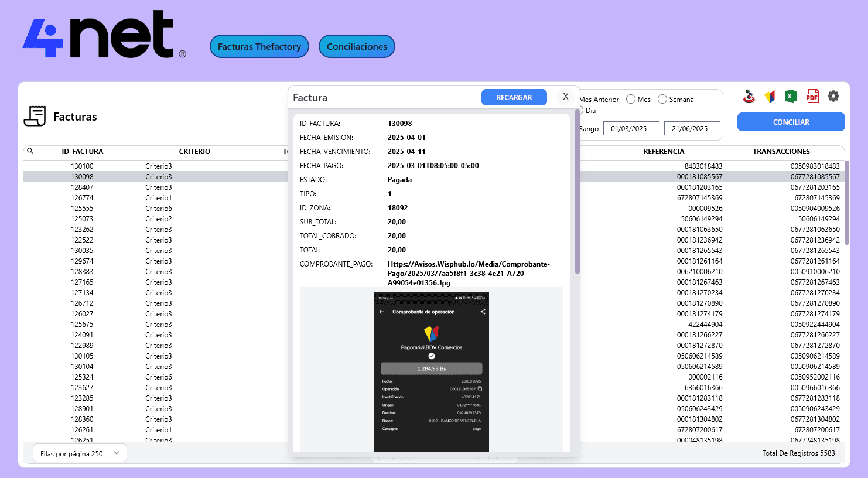Screen dimensions: 868x478
Task: Click the Banco de Venezuela logo icon
Action: (770, 97)
